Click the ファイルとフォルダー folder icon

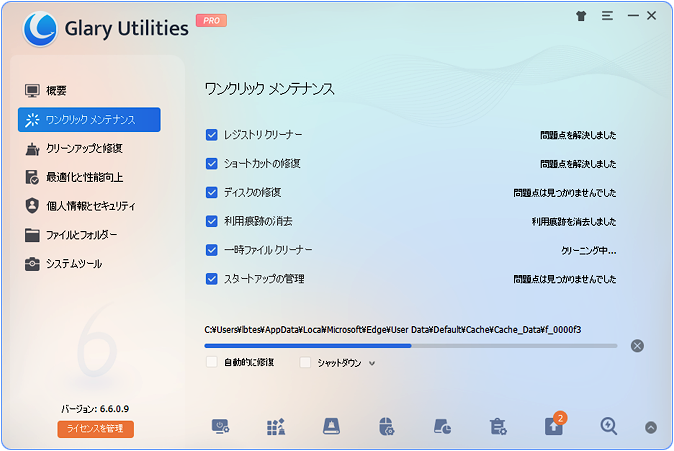click(x=32, y=235)
